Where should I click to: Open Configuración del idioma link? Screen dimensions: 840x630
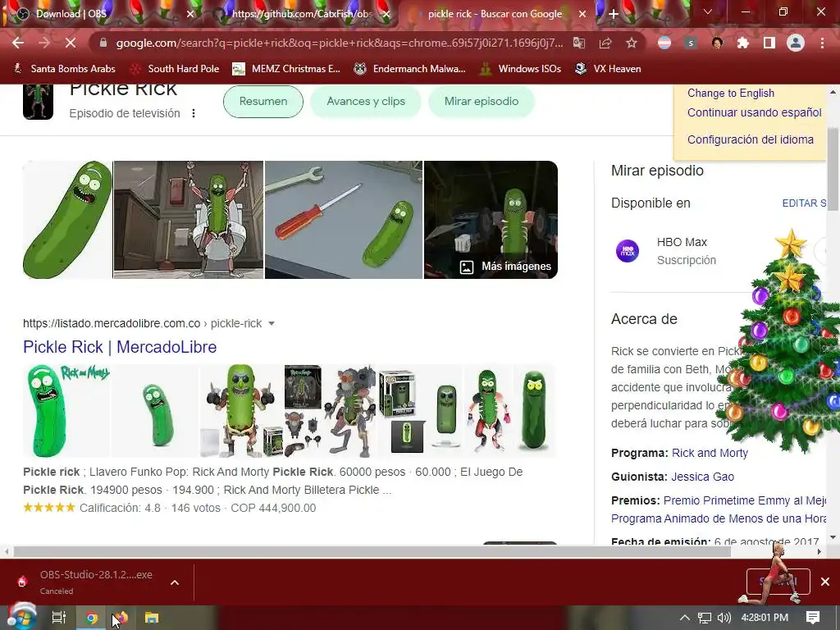pyautogui.click(x=751, y=139)
